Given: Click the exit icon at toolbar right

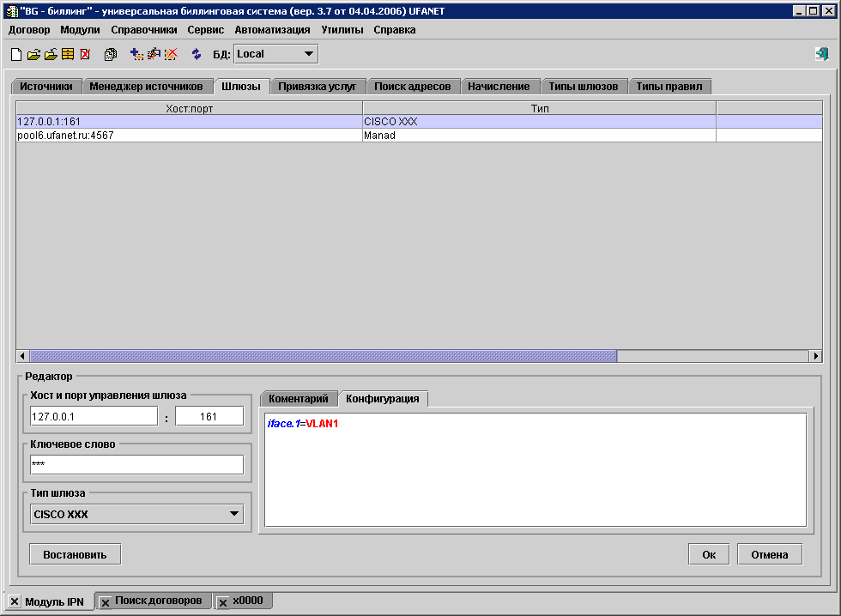Looking at the screenshot, I should [822, 54].
